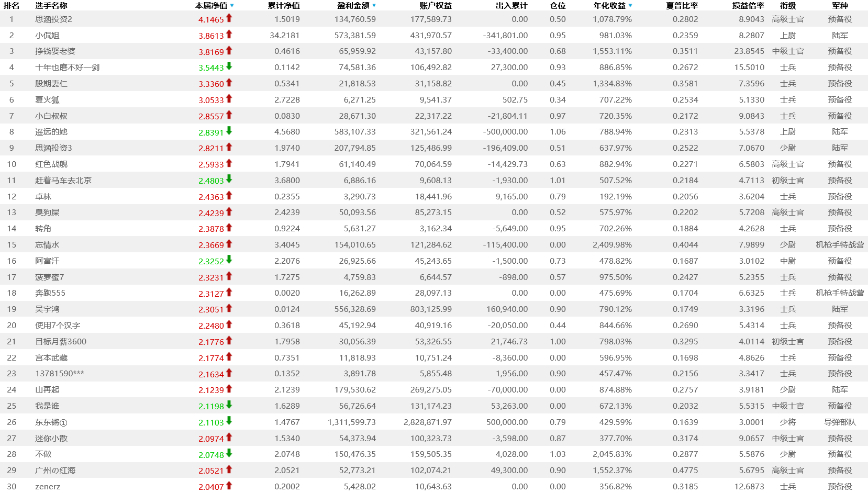The image size is (868, 493).
Task: Click the red up arrow beside 3.3360
Action: (x=229, y=83)
